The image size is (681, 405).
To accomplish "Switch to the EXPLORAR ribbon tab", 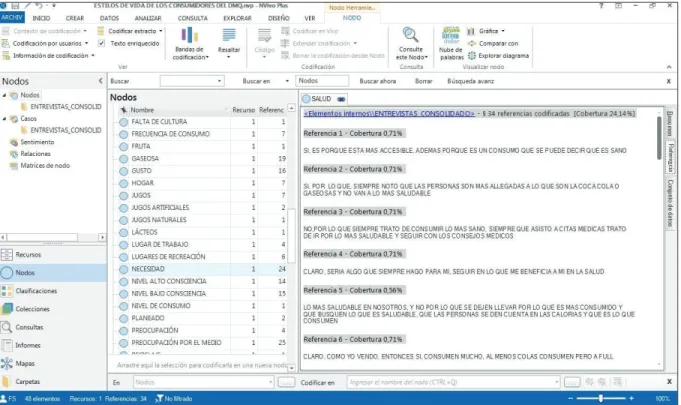I will (237, 18).
